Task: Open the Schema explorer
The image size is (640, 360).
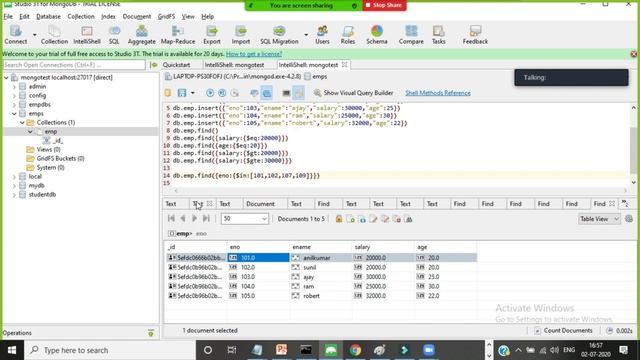Action: (x=376, y=34)
